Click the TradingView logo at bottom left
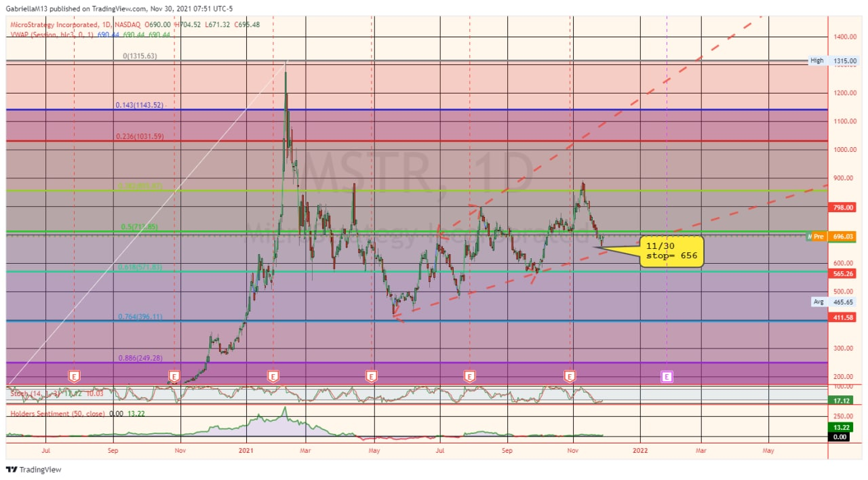This screenshot has height=480, width=868. [33, 470]
